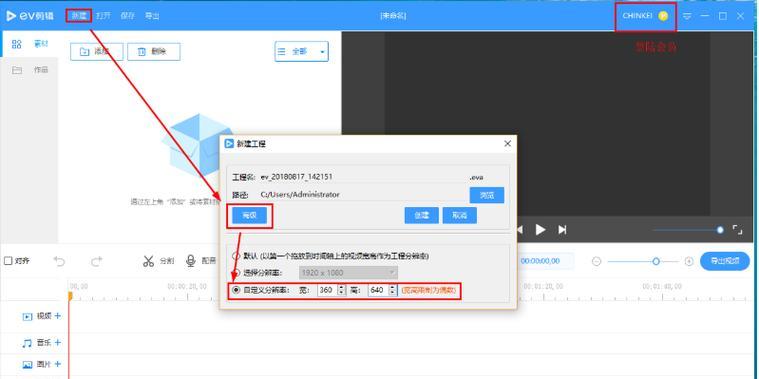Switch to the 素材 (Materials) tab

coord(29,44)
